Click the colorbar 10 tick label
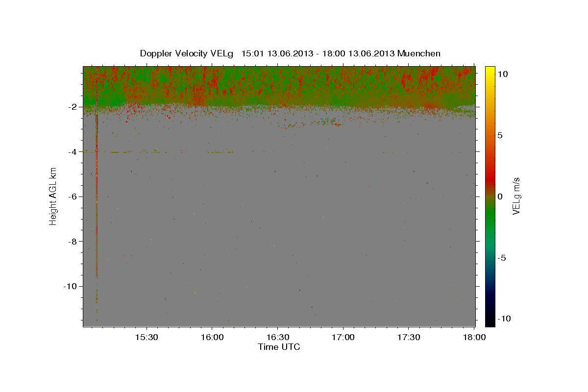This screenshot has height=392, width=588. coord(503,73)
